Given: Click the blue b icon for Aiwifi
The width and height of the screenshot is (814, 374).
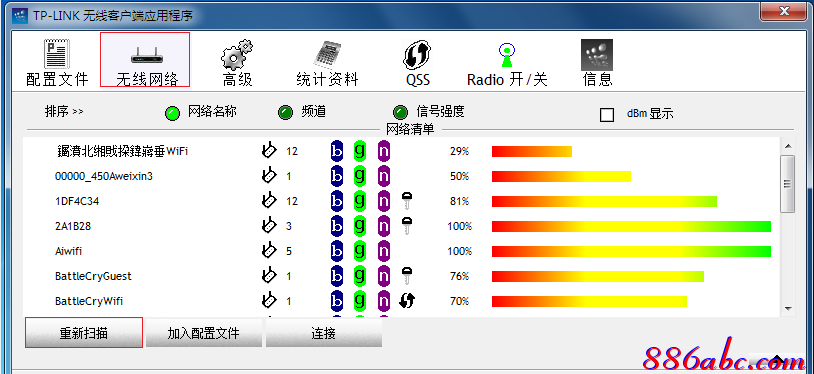Looking at the screenshot, I should tap(337, 251).
